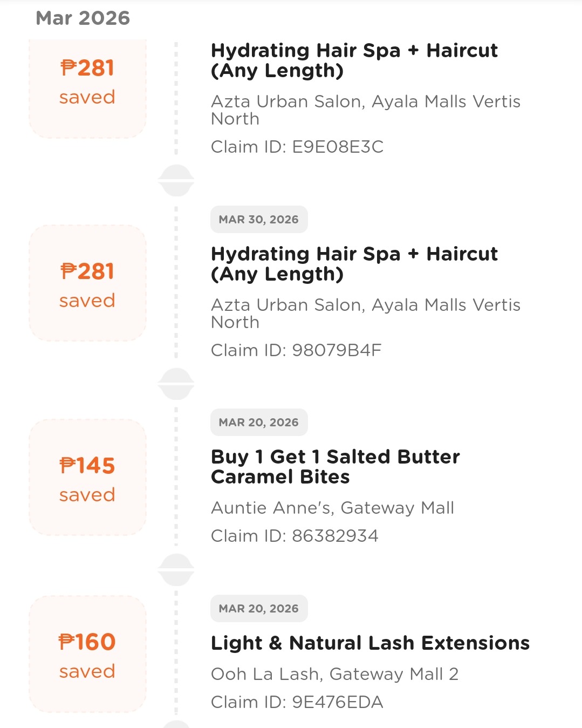
Task: Open Light & Natural Lash Extensions deal
Action: (370, 643)
